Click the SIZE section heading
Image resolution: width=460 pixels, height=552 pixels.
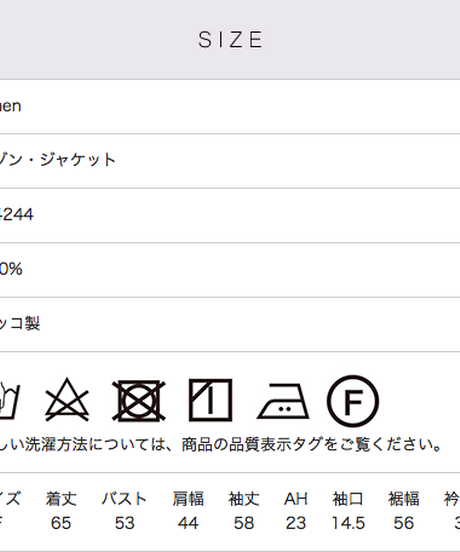pos(231,39)
